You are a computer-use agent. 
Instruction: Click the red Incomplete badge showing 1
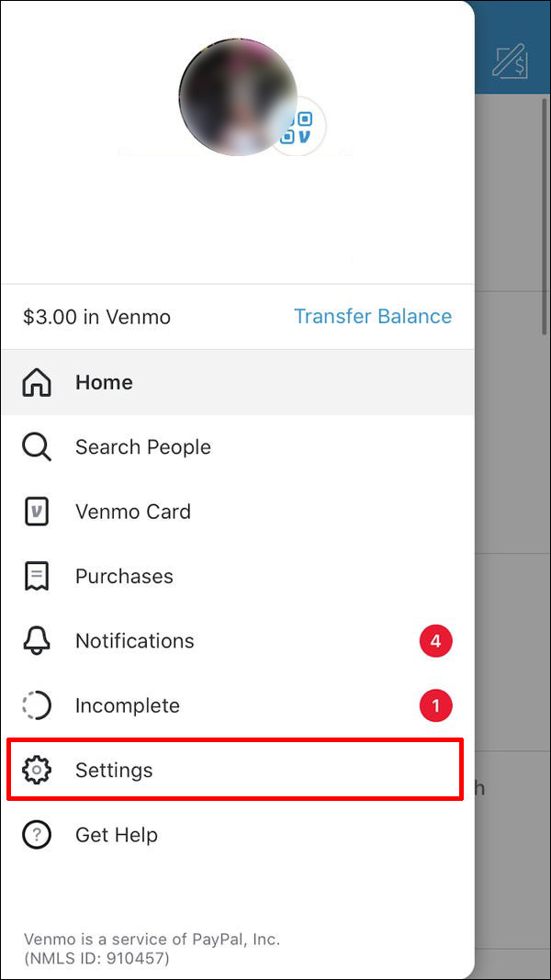[x=436, y=705]
